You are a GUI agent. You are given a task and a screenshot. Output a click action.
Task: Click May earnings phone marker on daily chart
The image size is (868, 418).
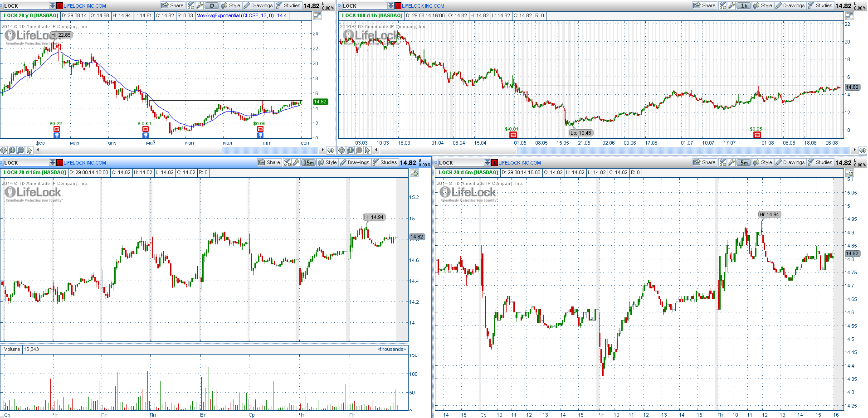coord(146,129)
